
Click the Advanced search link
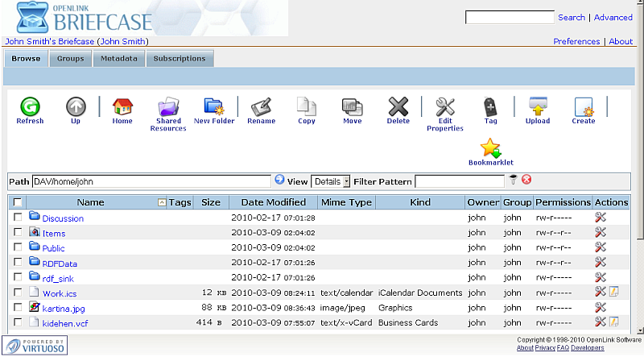pyautogui.click(x=613, y=17)
